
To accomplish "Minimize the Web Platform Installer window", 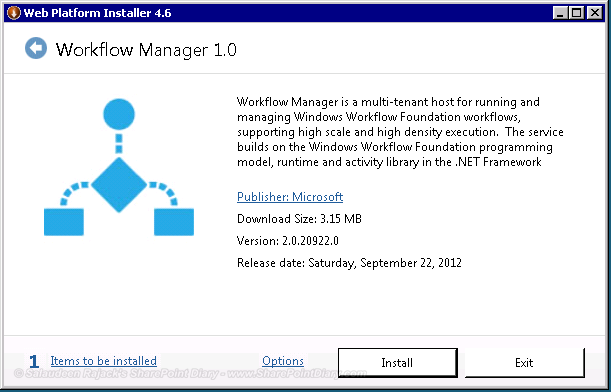I will (x=560, y=13).
